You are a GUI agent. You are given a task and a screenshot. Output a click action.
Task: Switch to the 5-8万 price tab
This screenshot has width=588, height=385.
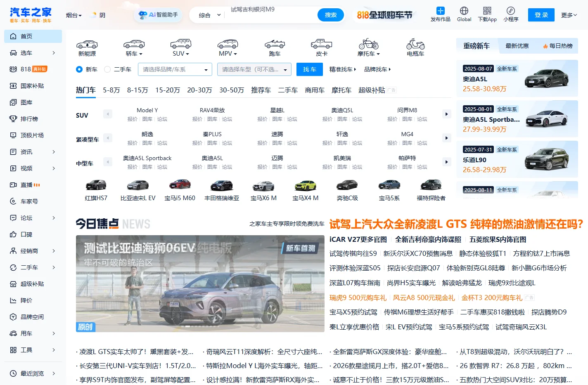pos(111,90)
